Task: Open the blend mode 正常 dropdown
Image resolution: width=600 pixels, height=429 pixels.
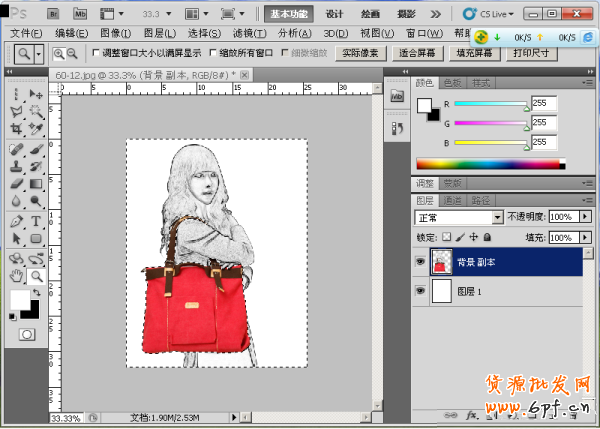Action: click(497, 217)
